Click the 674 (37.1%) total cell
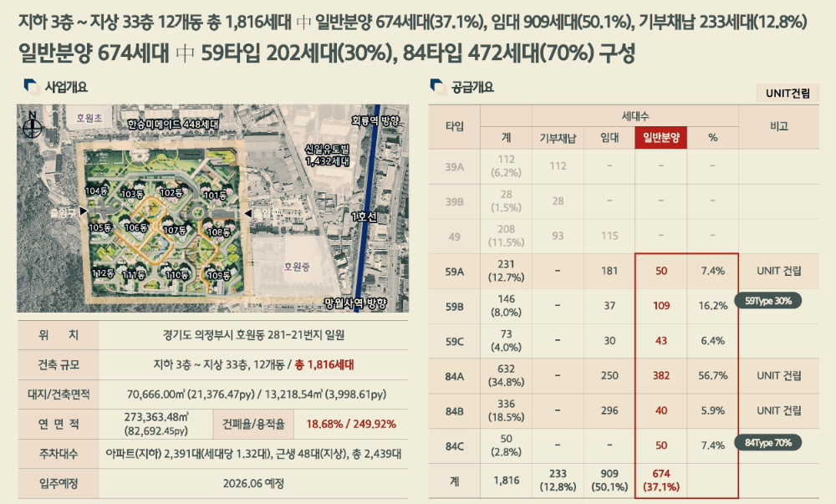Image resolution: width=836 pixels, height=504 pixels. pos(661,480)
